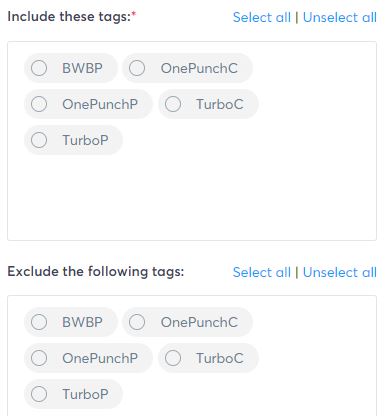Click the BWBP label pill in Include tags
The image size is (387, 416).
[x=71, y=68]
